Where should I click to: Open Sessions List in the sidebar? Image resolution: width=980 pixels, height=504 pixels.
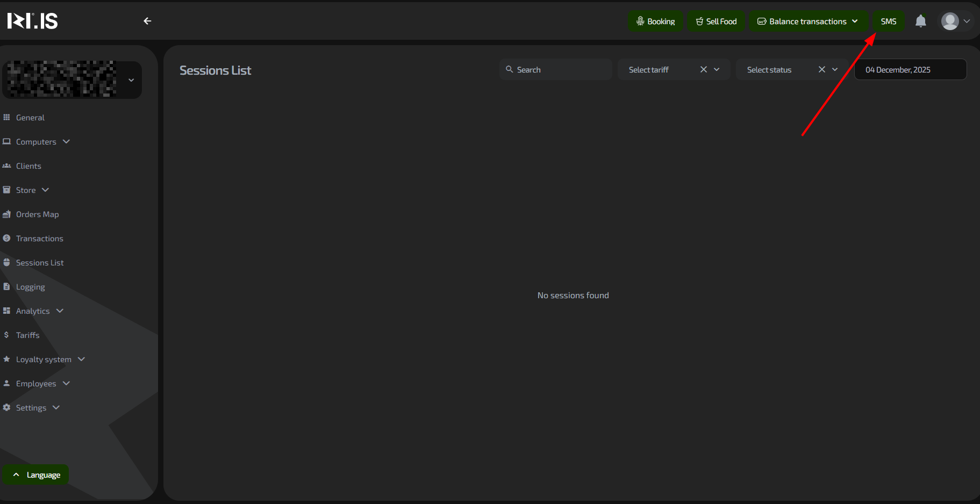pos(40,263)
